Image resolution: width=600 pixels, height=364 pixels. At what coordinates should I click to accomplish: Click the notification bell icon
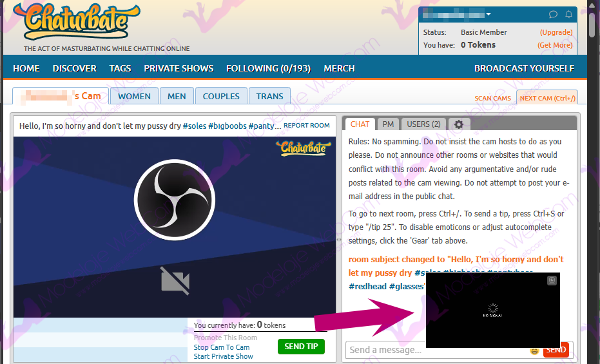569,14
